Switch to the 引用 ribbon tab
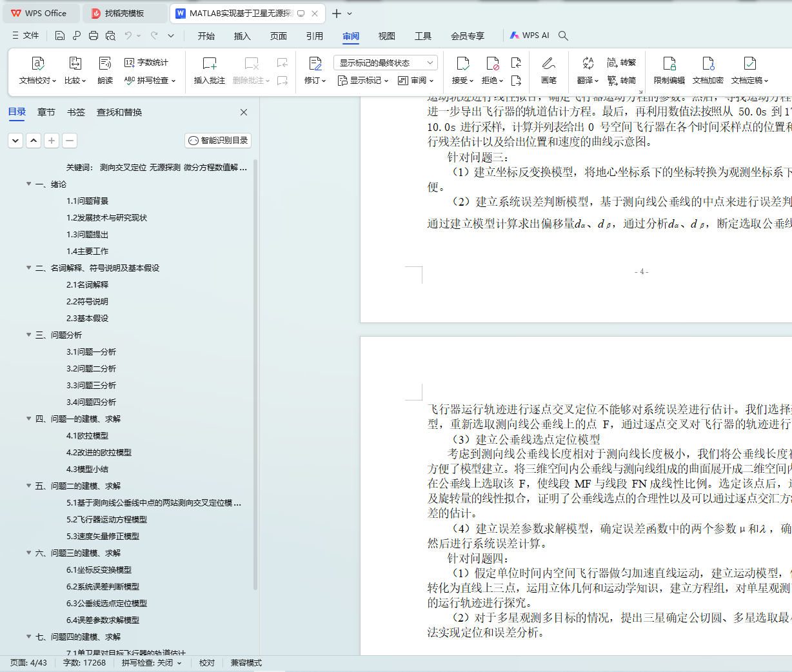The image size is (792, 672). pos(315,36)
